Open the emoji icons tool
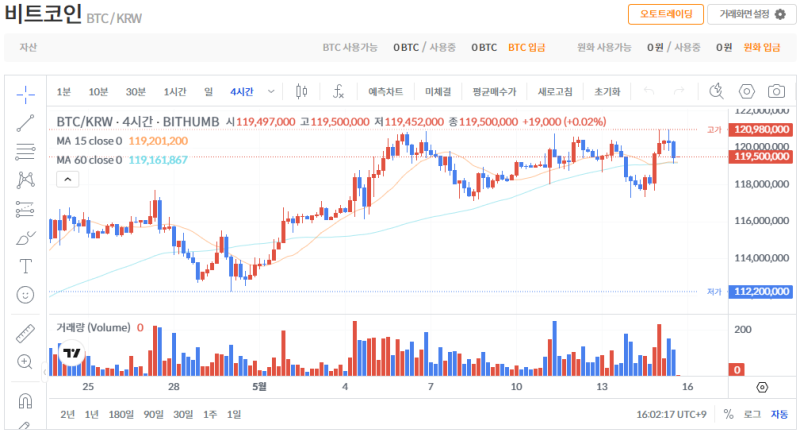800x433 pixels. coord(26,295)
